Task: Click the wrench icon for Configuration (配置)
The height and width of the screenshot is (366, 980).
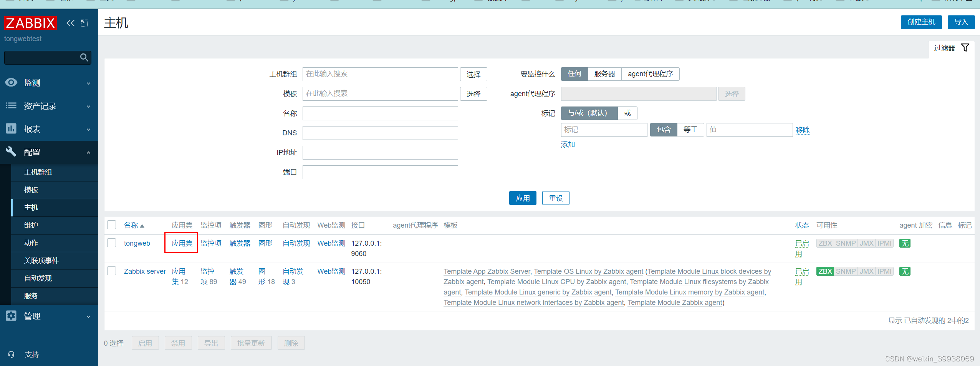Action: [x=11, y=151]
